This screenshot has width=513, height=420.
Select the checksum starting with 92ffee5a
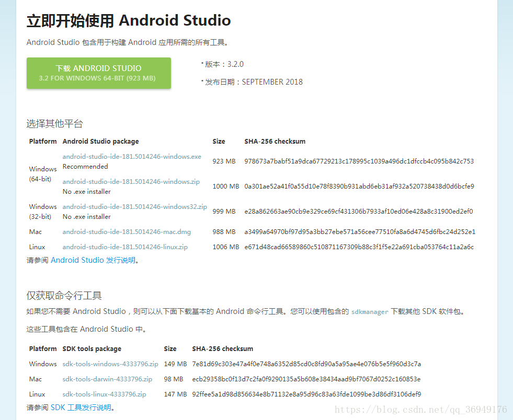[306, 394]
